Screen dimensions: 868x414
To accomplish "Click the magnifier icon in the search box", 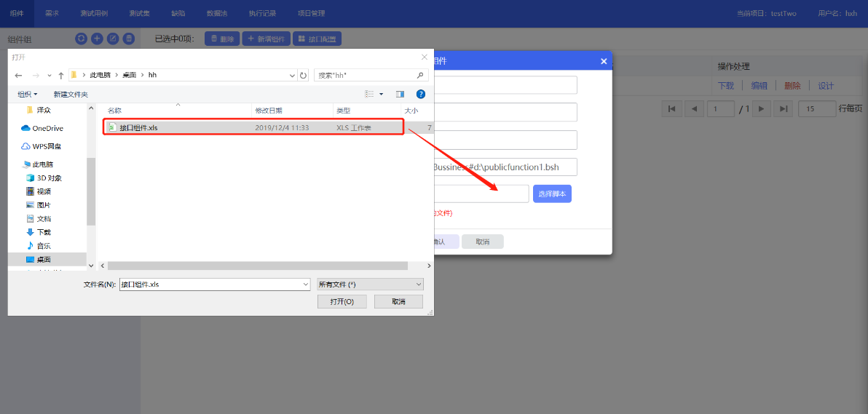I will (x=420, y=75).
